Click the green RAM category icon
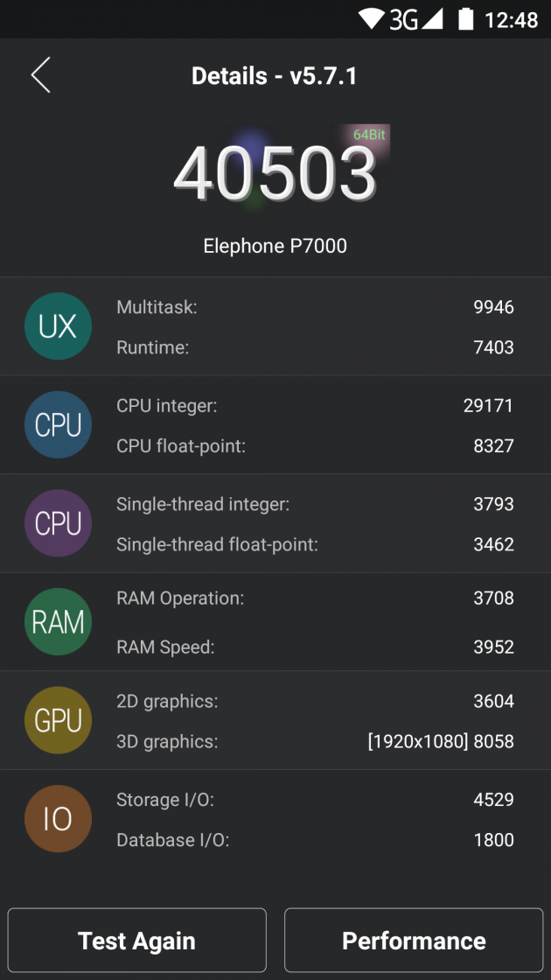Viewport: 551px width, 980px height. point(58,621)
